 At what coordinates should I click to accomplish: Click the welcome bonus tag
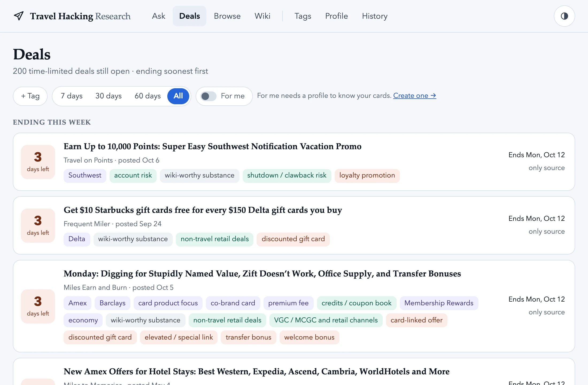310,337
